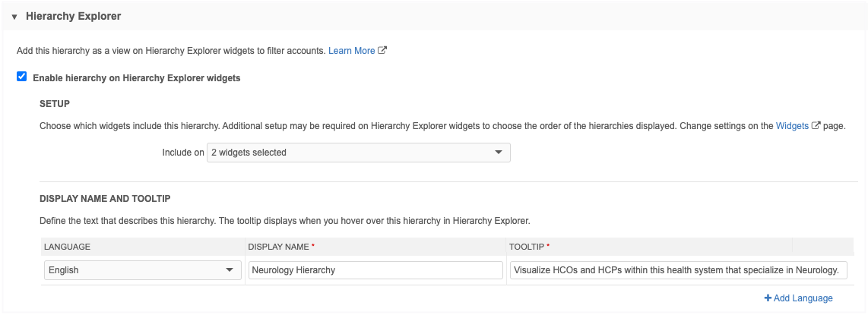Click the TOOLTIP column header
This screenshot has width=868, height=315.
click(530, 247)
